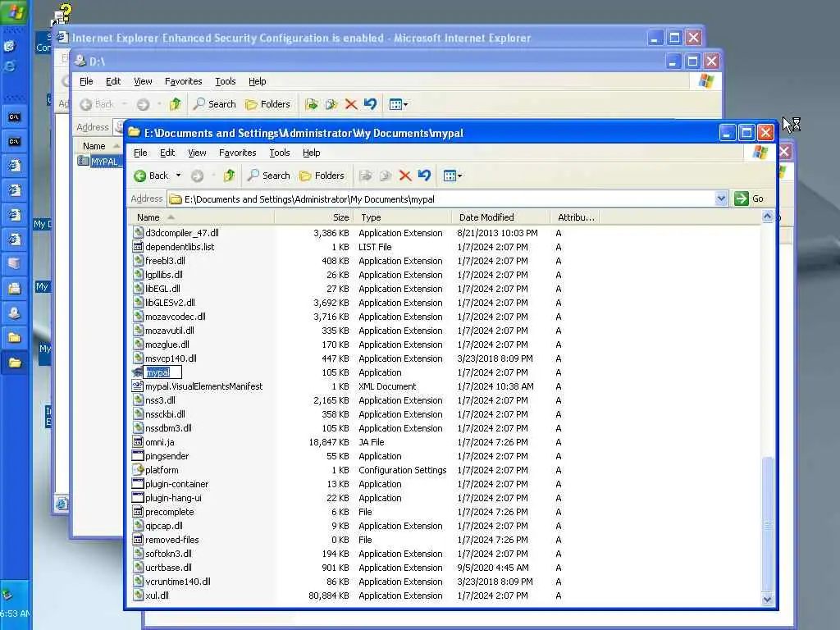The width and height of the screenshot is (840, 630).
Task: Select xul.dll file icon
Action: pyautogui.click(x=138, y=596)
